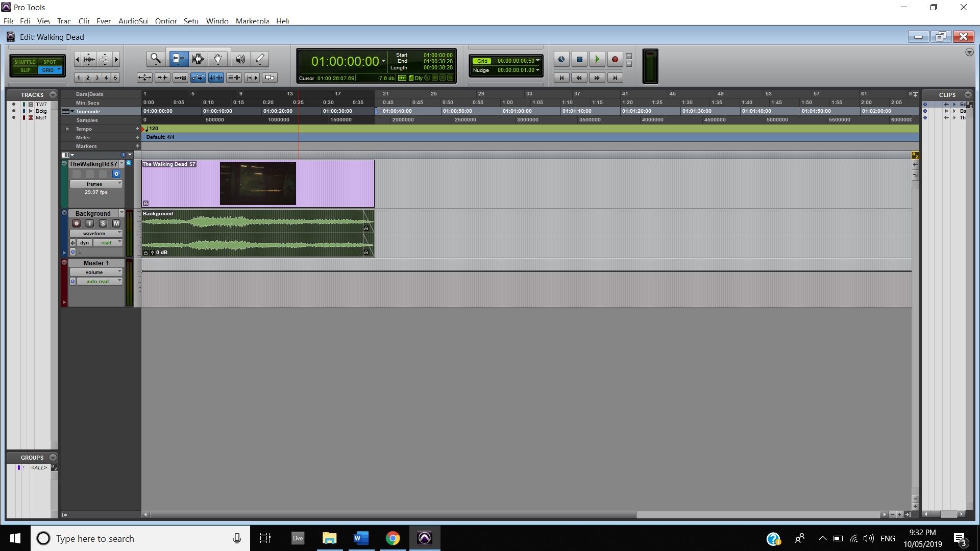Open the AudioSuite menu

click(x=133, y=21)
